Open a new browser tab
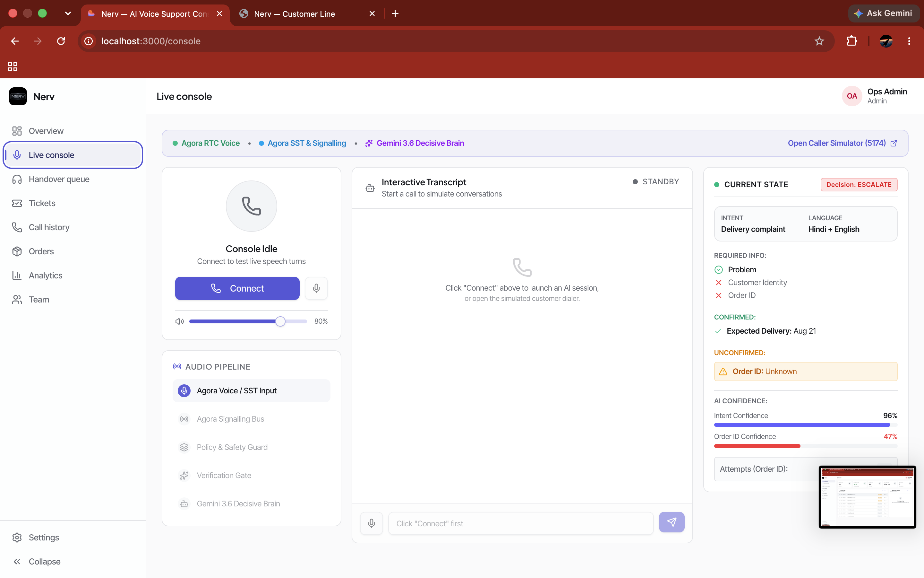This screenshot has width=924, height=578. [x=395, y=14]
